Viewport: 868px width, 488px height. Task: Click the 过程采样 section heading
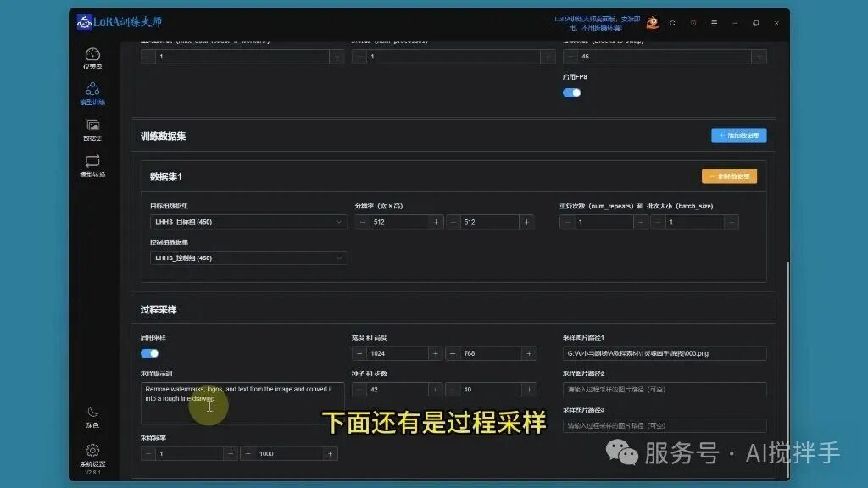coord(159,310)
